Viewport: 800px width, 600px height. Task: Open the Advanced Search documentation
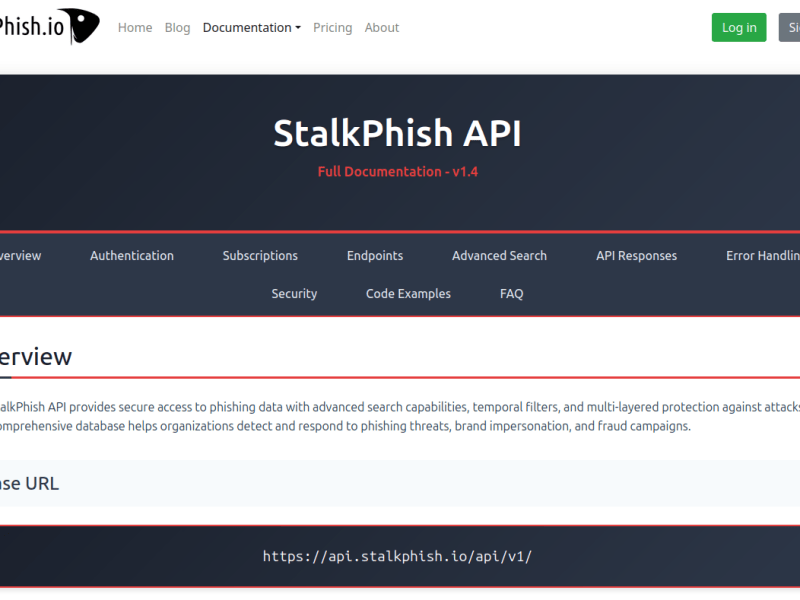click(499, 255)
